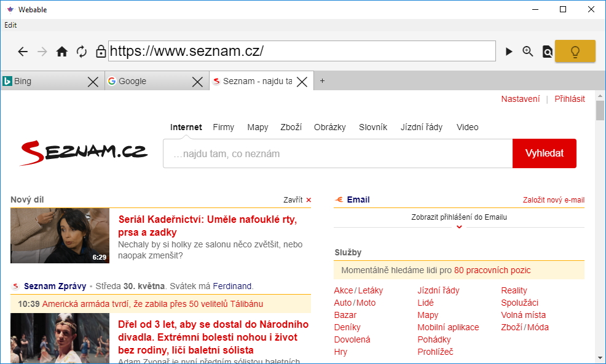Viewport: 606px width, 364px height.
Task: Click the padlock security icon
Action: point(101,52)
